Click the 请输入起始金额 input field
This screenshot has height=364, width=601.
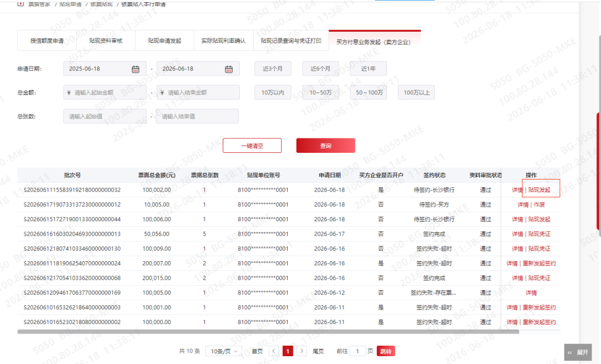tap(105, 92)
